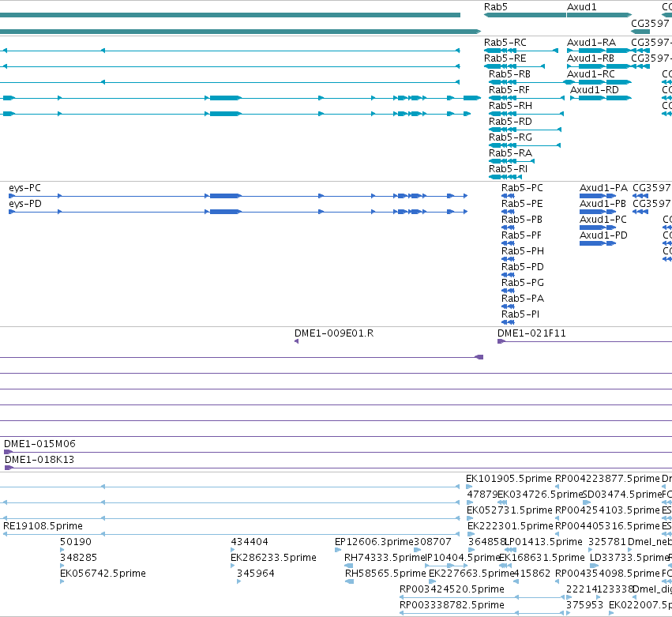Click the RP004354098.5prime EST label
The image size is (672, 617).
(607, 574)
